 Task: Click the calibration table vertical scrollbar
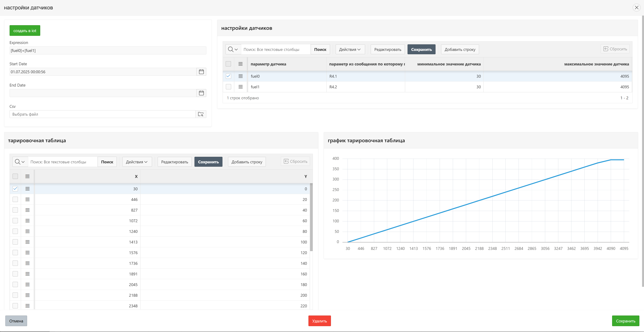311,217
